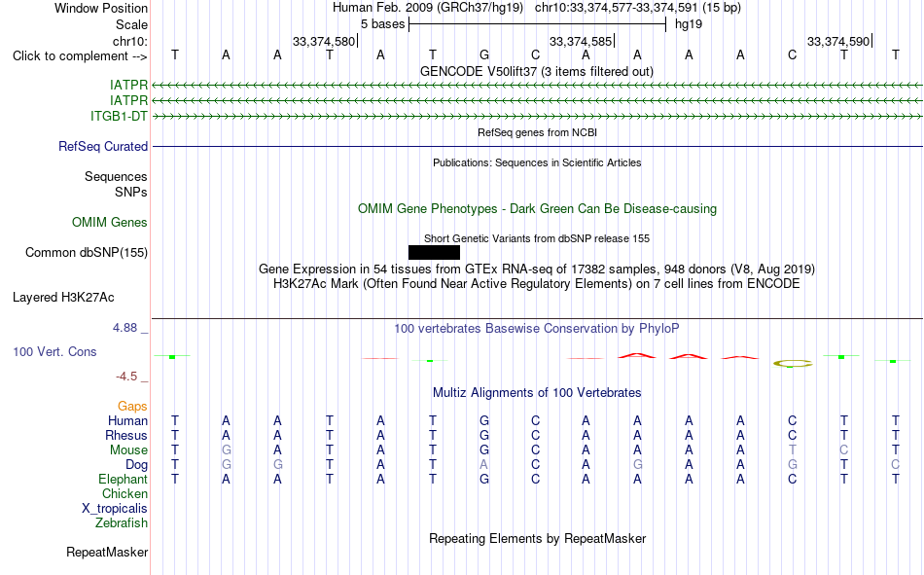This screenshot has height=575, width=924.
Task: Select the Zebrafish species label
Action: point(122,523)
